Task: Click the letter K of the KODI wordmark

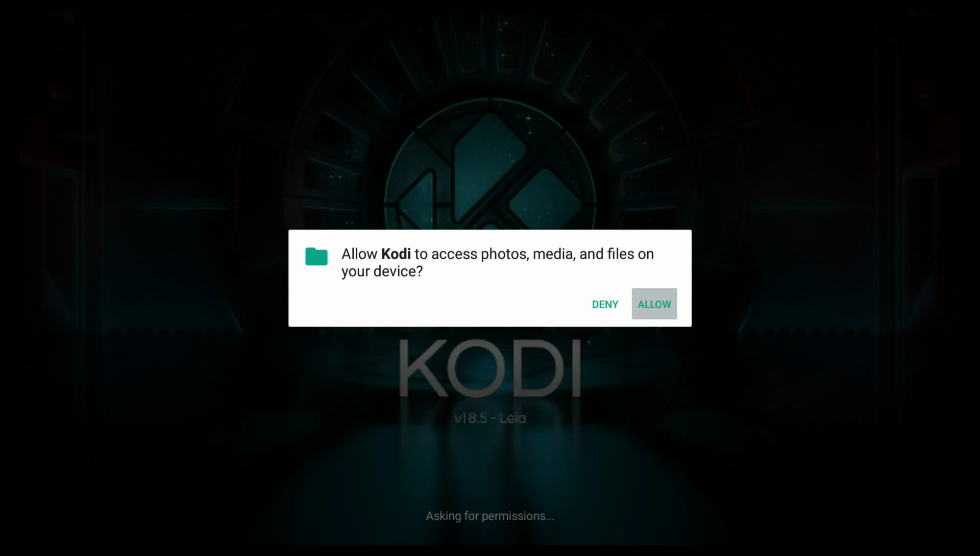Action: coord(421,369)
